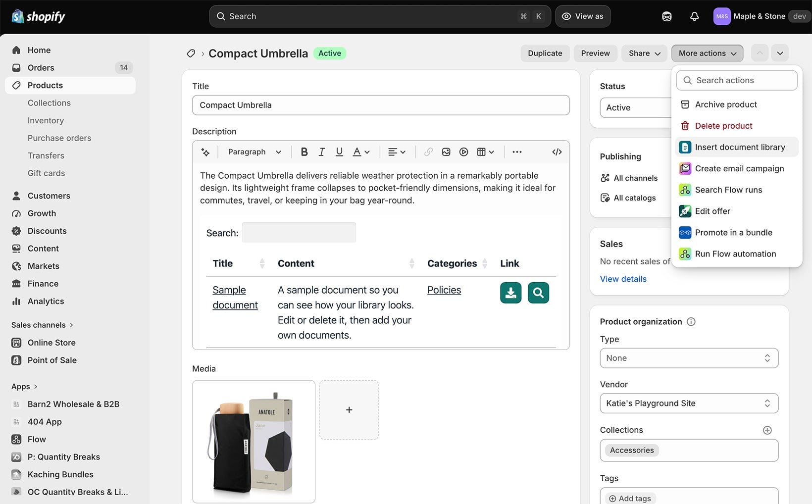
Task: Open the Flow app in sidebar
Action: click(x=70, y=439)
